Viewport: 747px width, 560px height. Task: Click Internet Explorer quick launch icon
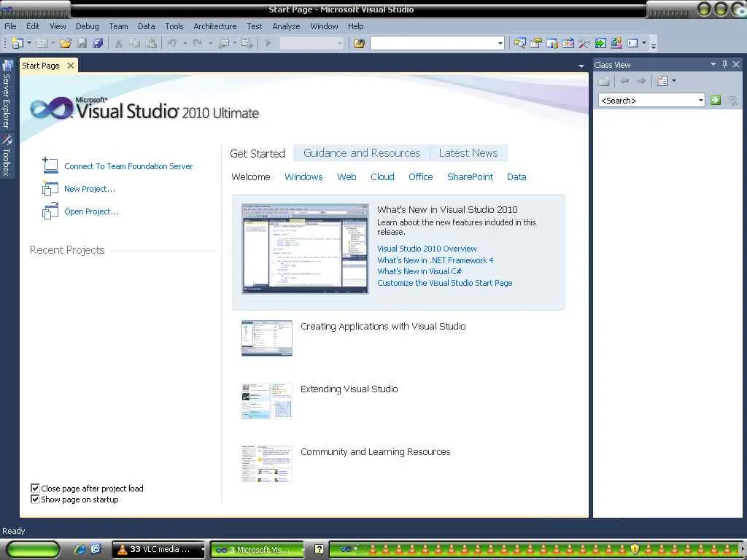[x=80, y=549]
